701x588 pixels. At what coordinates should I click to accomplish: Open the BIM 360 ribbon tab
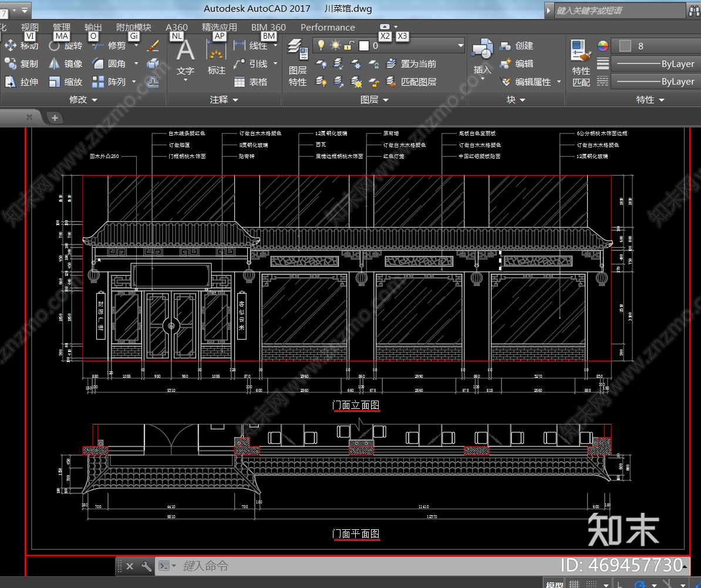tap(268, 27)
